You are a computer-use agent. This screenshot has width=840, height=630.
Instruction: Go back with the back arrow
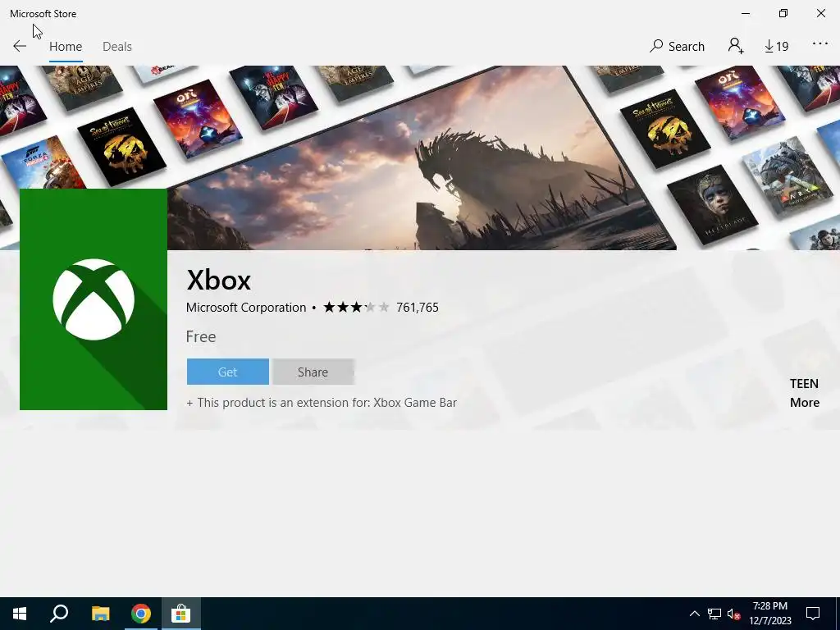(20, 47)
